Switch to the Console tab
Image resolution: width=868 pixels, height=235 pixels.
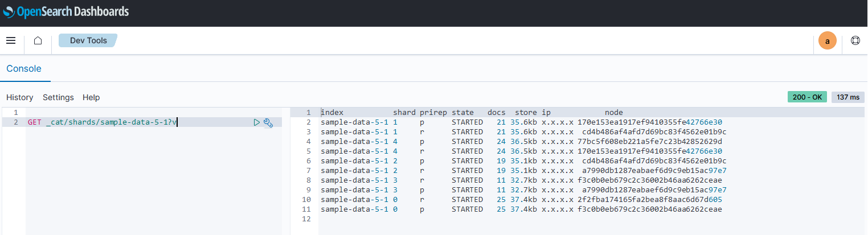tap(24, 68)
